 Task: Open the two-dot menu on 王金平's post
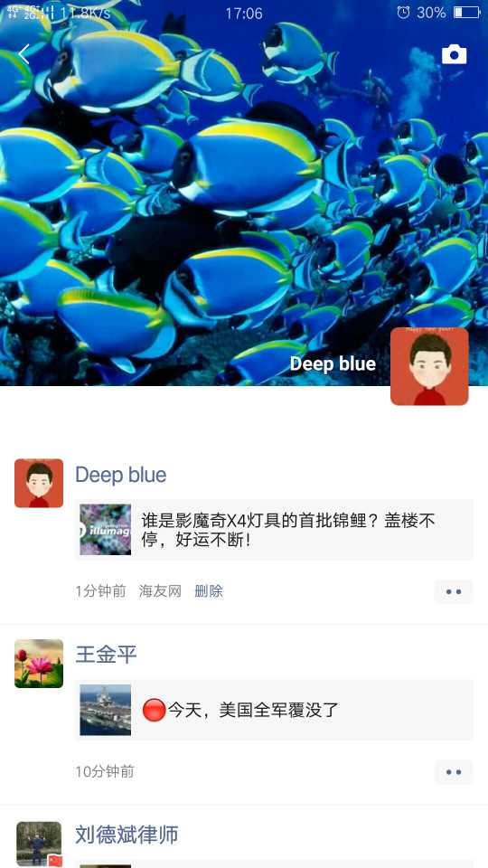coord(454,772)
